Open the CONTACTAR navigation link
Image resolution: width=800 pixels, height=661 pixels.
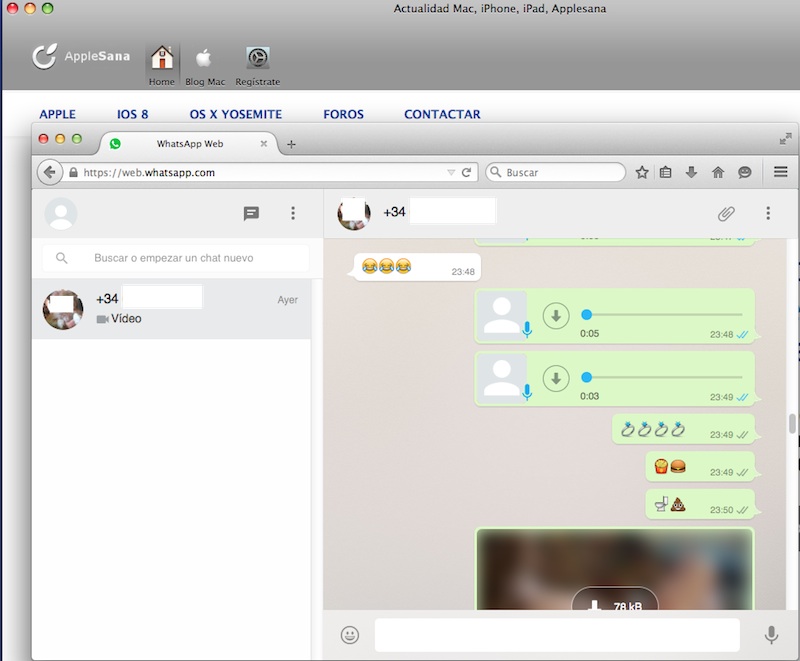pyautogui.click(x=442, y=114)
